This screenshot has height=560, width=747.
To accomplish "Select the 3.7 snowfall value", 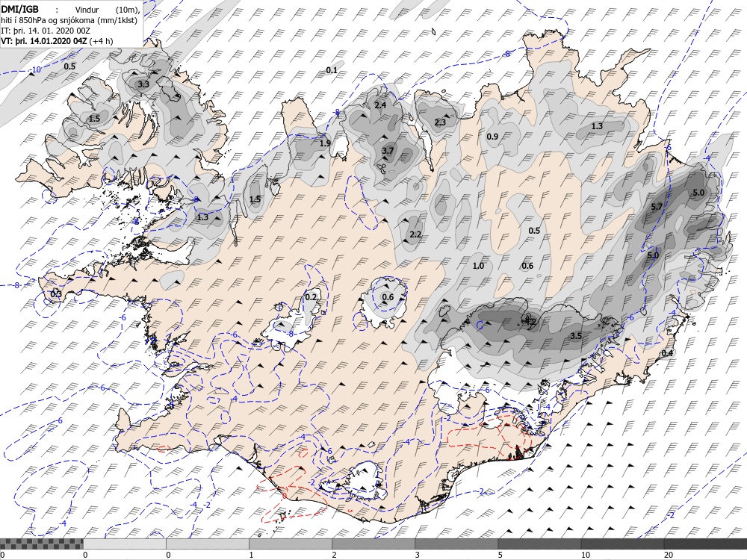I will 388,151.
